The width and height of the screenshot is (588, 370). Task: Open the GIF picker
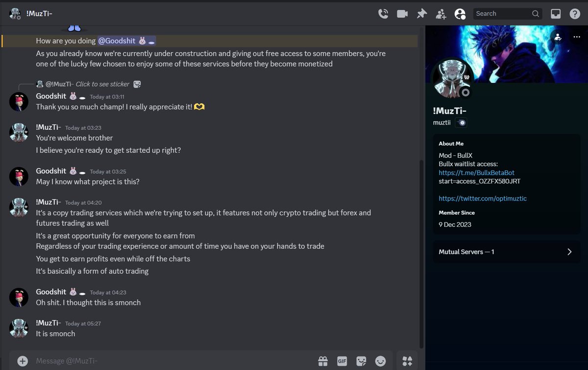point(342,361)
